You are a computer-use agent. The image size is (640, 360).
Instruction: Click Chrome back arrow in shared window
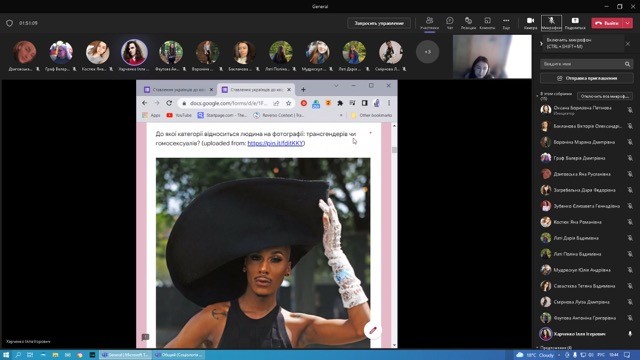[144, 103]
